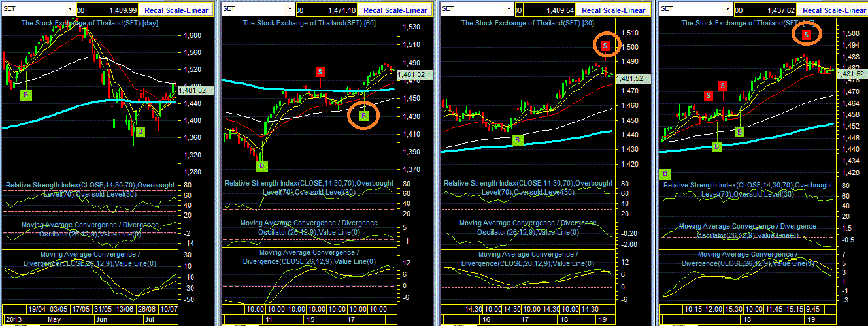
Task: Click the 1,510 price level on the [30] chart axis
Action: pyautogui.click(x=631, y=33)
